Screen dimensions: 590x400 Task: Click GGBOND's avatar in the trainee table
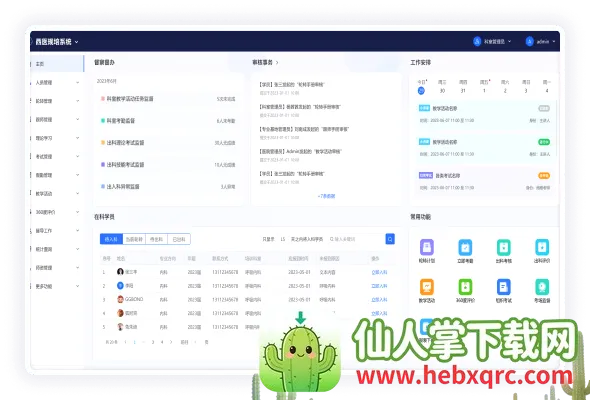pos(120,299)
